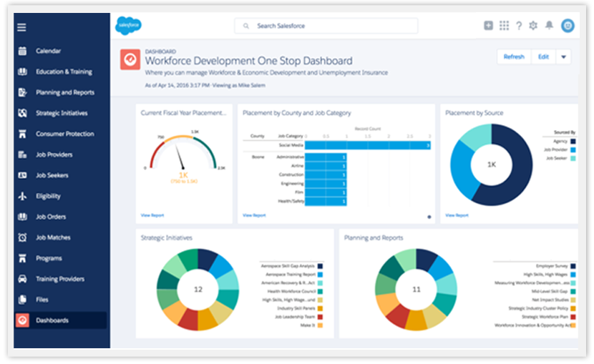Screen dimensions: 594x364
Task: Click the Aerospace Skill Gap Analysis swatch
Action: 320,266
